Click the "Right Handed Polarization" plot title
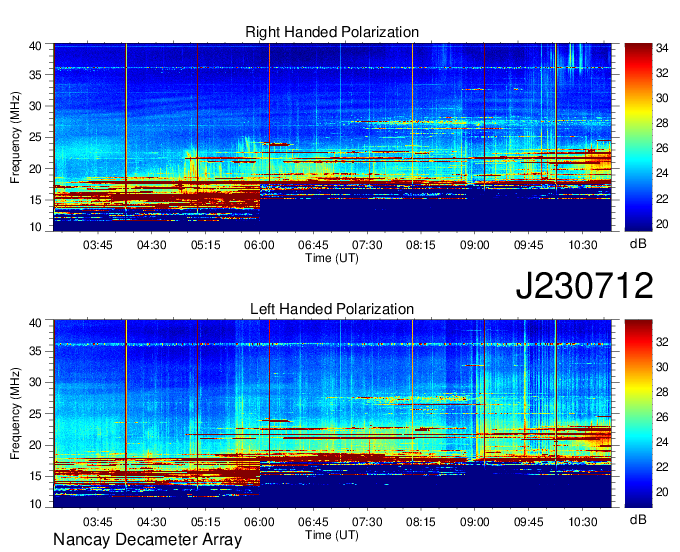This screenshot has height=552, width=680. coord(332,32)
